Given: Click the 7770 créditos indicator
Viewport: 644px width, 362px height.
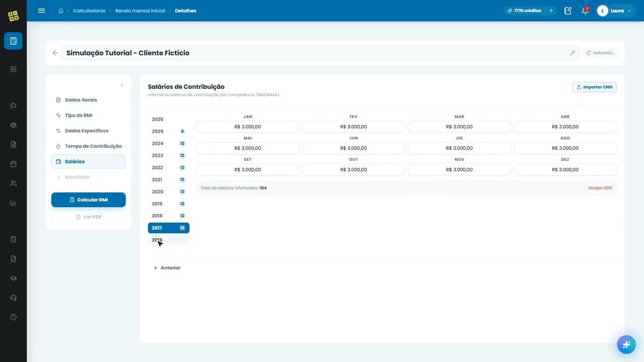Looking at the screenshot, I should pyautogui.click(x=524, y=11).
